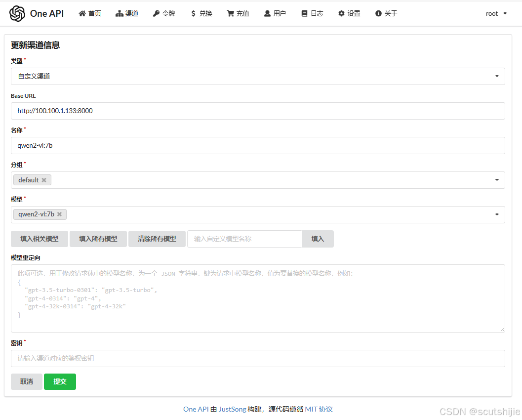The width and height of the screenshot is (522, 420).
Task: Open the 类型 channel type dropdown
Action: pyautogui.click(x=258, y=76)
